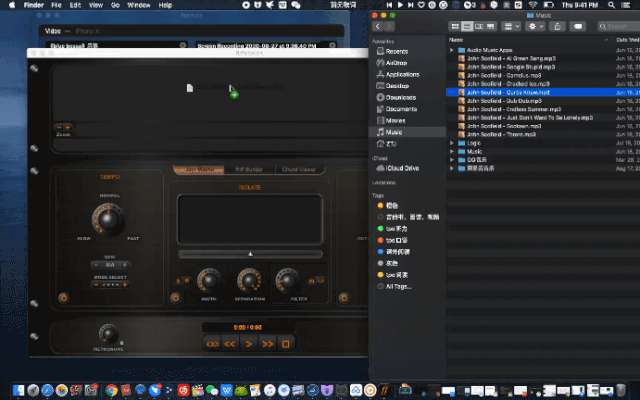This screenshot has width=640, height=400.
Task: Toggle the HI filter button
Action: 311,280
